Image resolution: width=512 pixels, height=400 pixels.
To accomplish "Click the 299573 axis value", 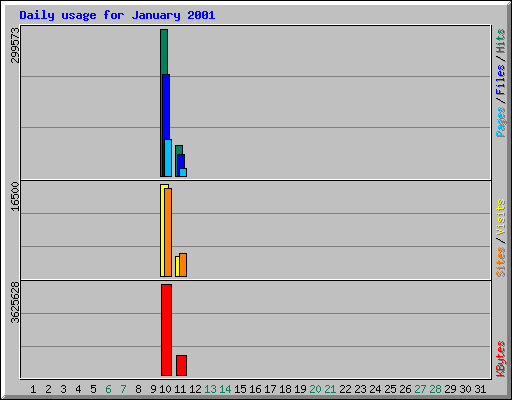I will pyautogui.click(x=15, y=45).
